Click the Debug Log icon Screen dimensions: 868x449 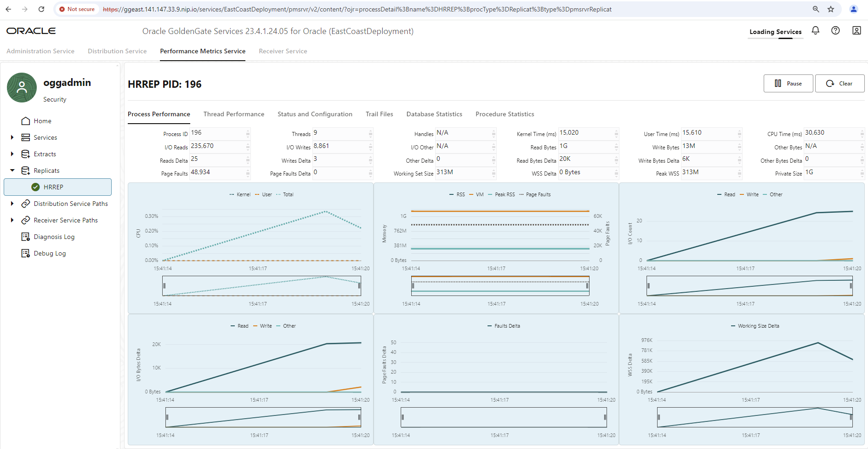(26, 253)
